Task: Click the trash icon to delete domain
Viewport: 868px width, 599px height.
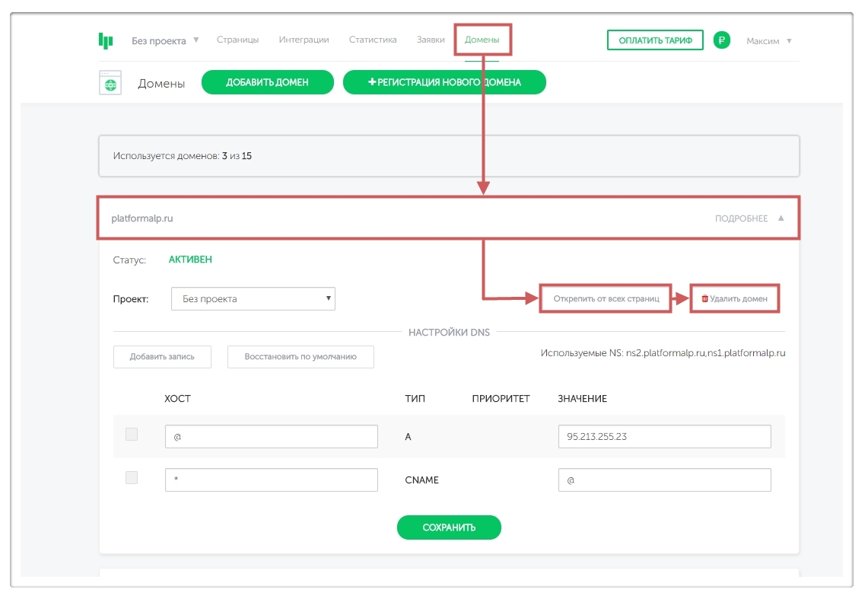Action: click(704, 299)
